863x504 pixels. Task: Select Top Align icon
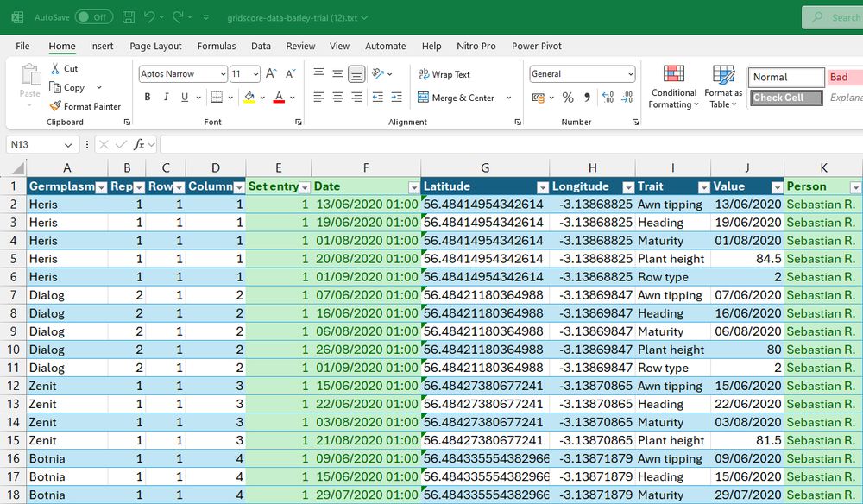point(318,72)
